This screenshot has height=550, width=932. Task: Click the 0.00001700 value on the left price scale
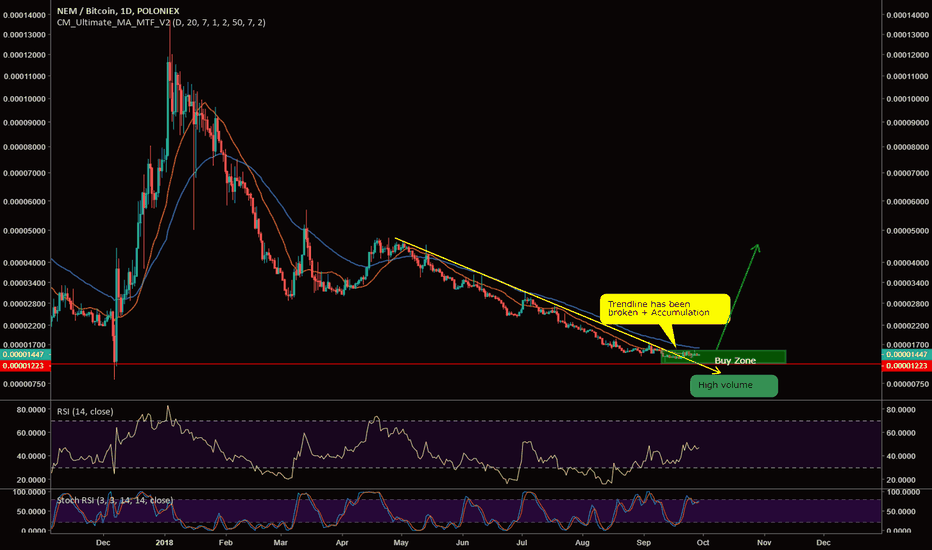tap(24, 345)
